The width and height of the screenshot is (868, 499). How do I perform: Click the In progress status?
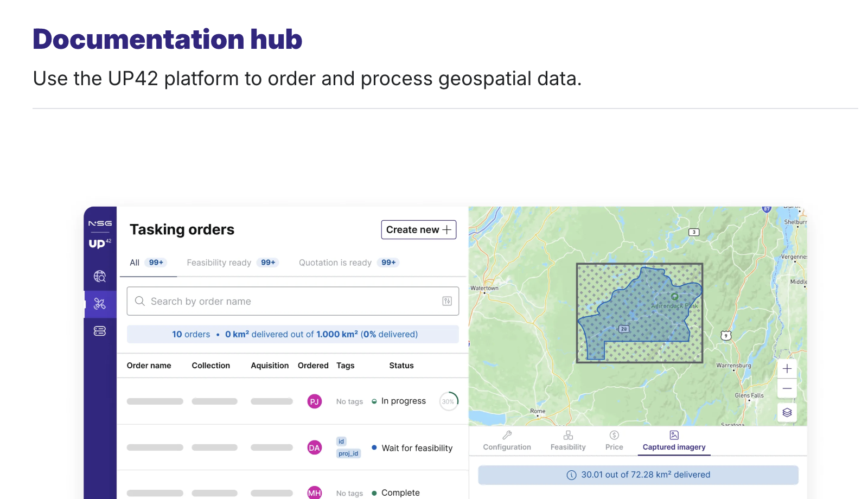pyautogui.click(x=399, y=401)
